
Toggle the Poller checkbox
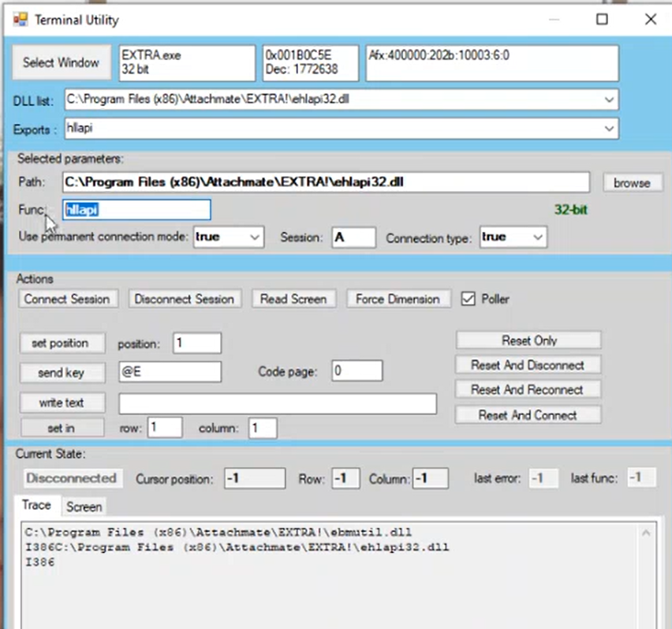pos(469,299)
